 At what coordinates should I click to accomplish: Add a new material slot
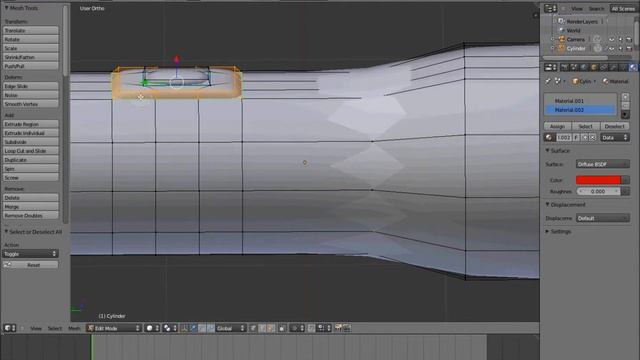coord(625,97)
